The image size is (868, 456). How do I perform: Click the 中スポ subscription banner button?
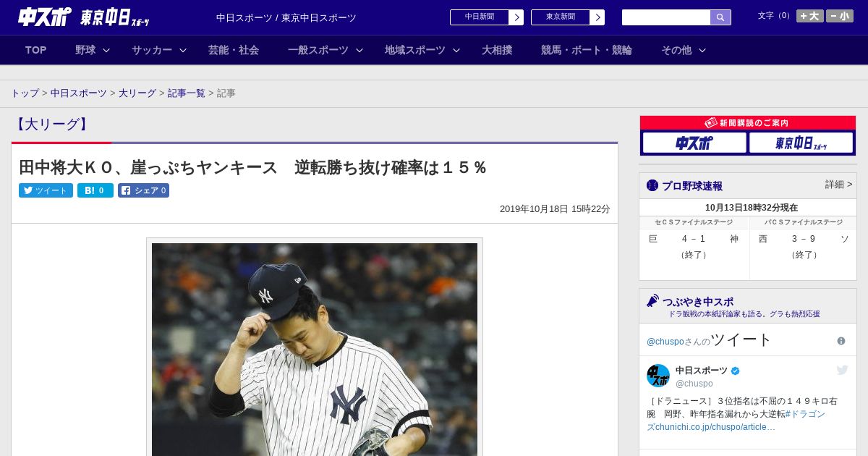[694, 143]
